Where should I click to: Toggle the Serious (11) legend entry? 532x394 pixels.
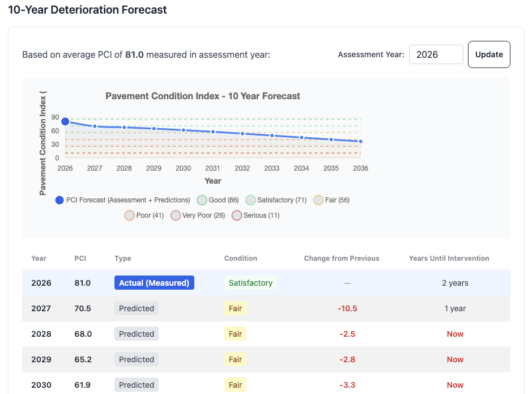click(x=256, y=215)
